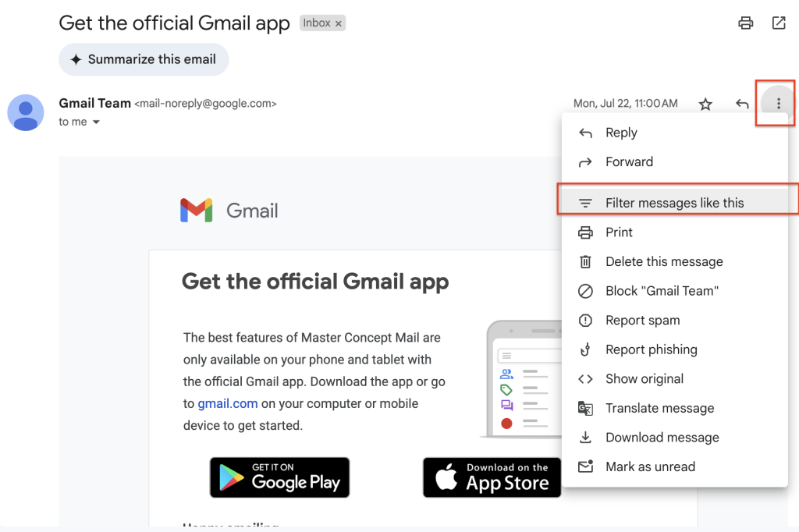The width and height of the screenshot is (799, 532).
Task: Open the gmail.com link in email body
Action: [228, 403]
